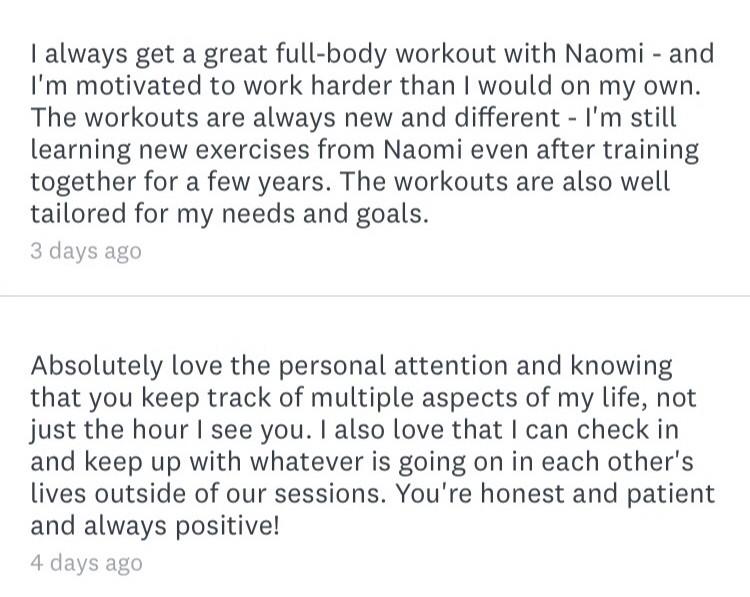Click the phrase 'and always positive!'
Viewport: 750px width, 597px height.
tap(154, 526)
